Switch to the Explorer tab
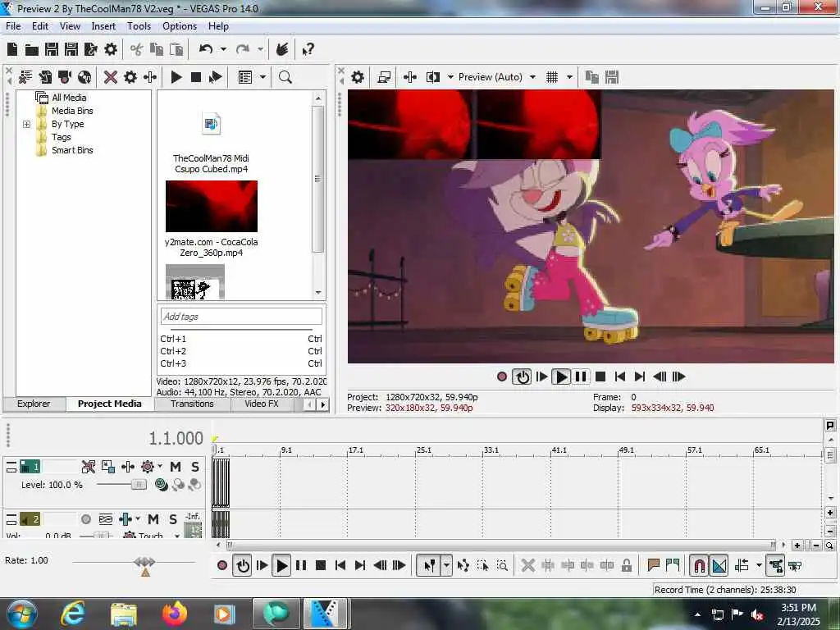Screen dimensions: 840x630 pyautogui.click(x=33, y=404)
